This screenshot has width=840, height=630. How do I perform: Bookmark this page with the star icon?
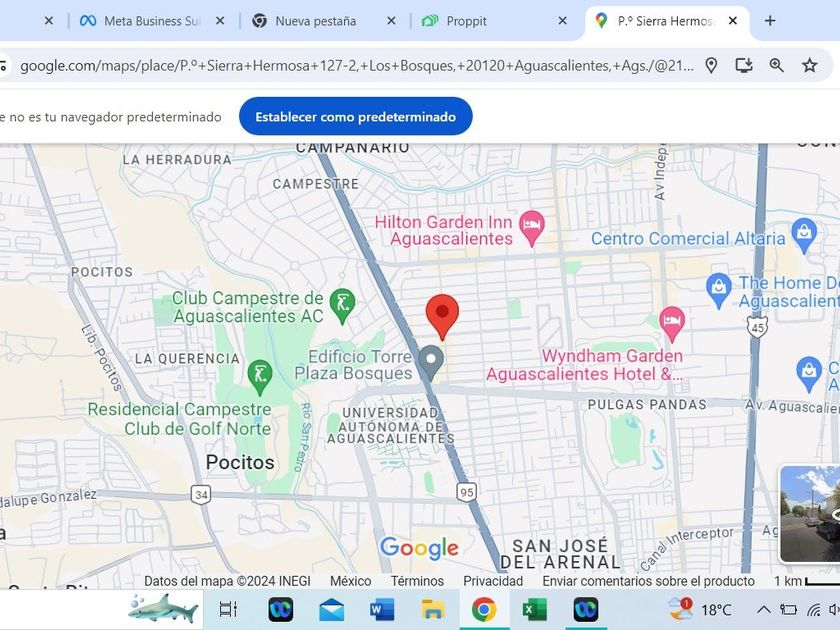click(x=809, y=66)
